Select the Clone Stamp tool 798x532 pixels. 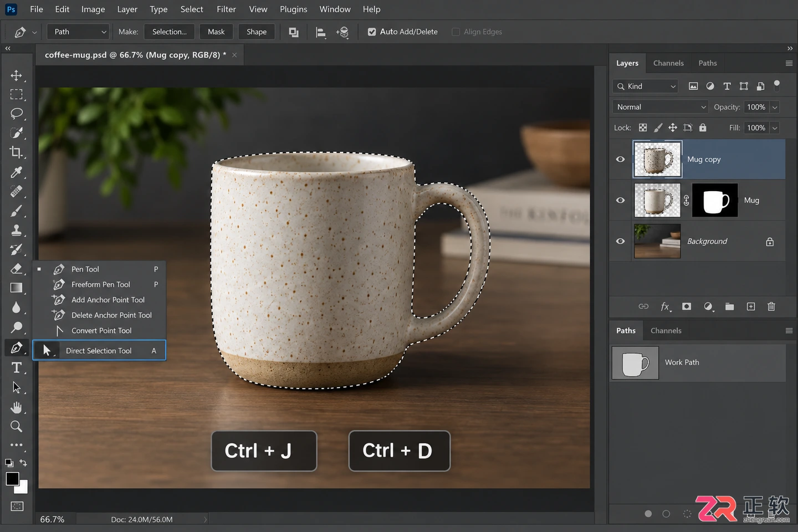pos(17,230)
